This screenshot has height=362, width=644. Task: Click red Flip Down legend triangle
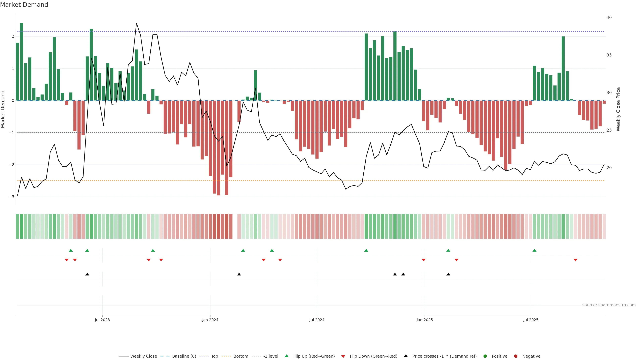pos(343,356)
